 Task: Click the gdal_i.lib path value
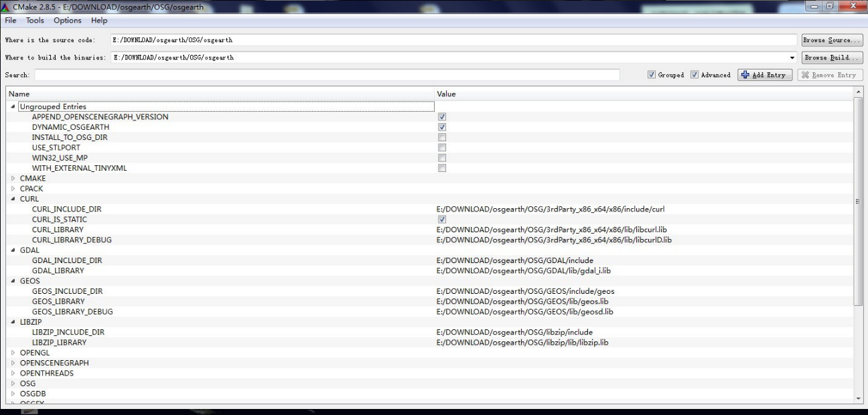click(x=524, y=270)
